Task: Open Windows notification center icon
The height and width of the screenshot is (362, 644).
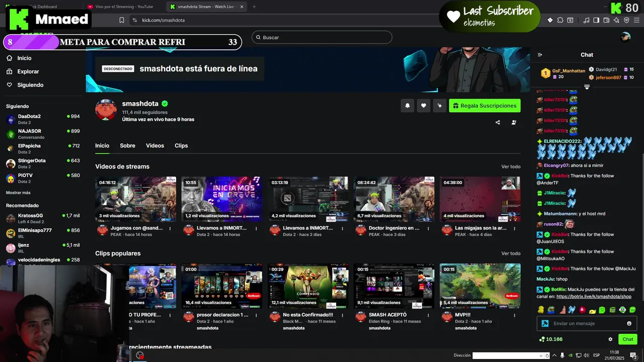Action: [x=633, y=355]
